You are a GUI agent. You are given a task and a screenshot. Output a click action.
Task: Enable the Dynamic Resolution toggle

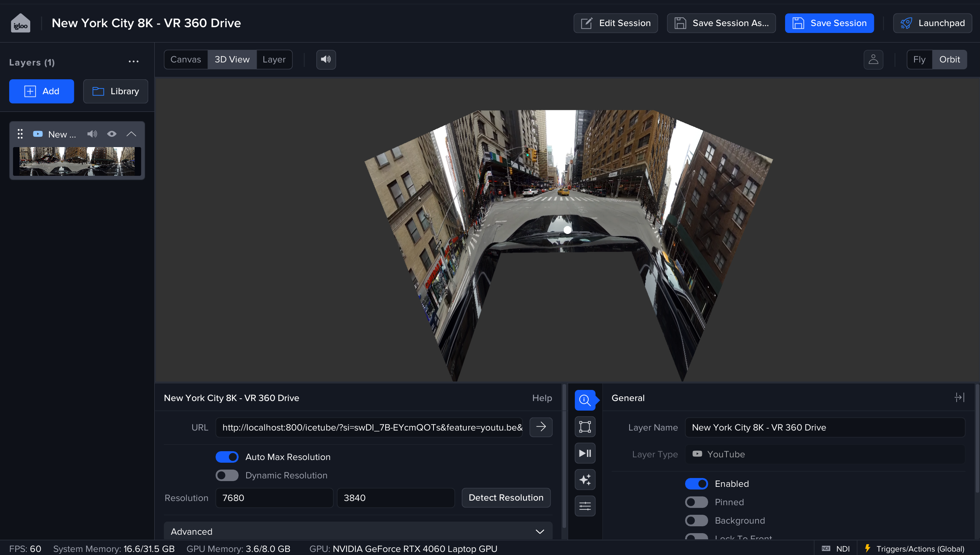(227, 475)
